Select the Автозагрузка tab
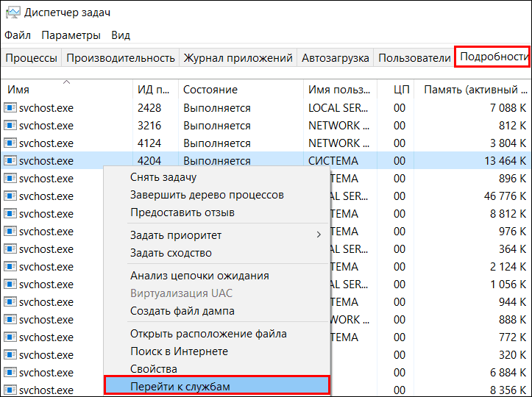 tap(336, 58)
